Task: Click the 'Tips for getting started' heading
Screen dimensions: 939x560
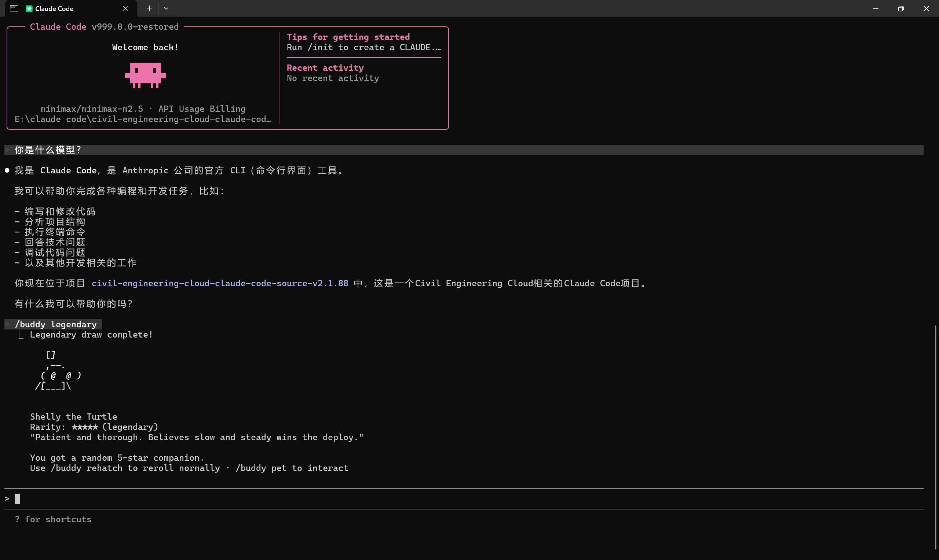Action: (348, 37)
